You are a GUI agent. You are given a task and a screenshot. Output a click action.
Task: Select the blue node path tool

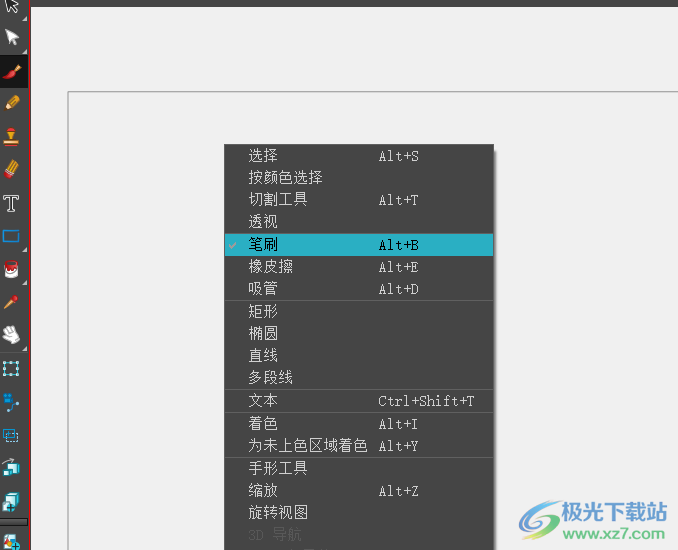[11, 402]
